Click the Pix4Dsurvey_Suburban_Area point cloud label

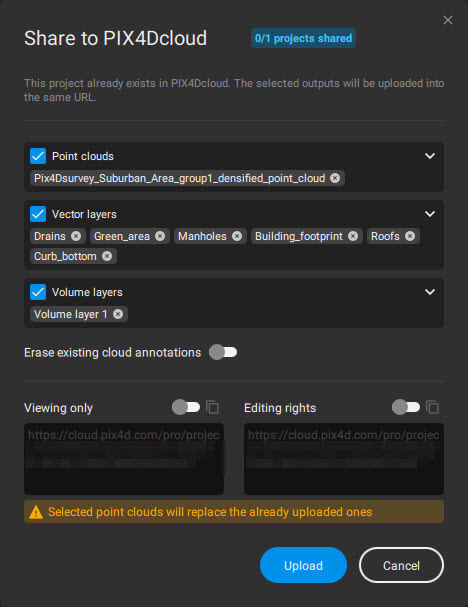(x=180, y=178)
